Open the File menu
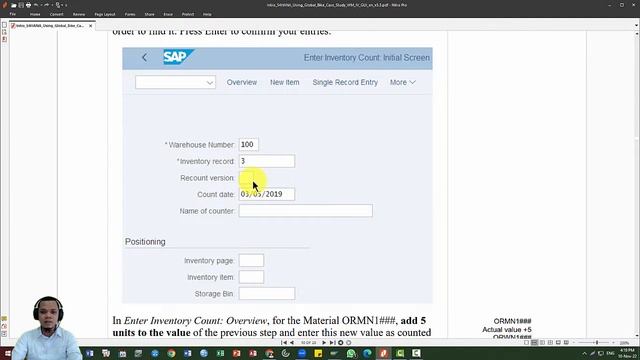Viewport: 640px width, 360px height. click(x=13, y=14)
